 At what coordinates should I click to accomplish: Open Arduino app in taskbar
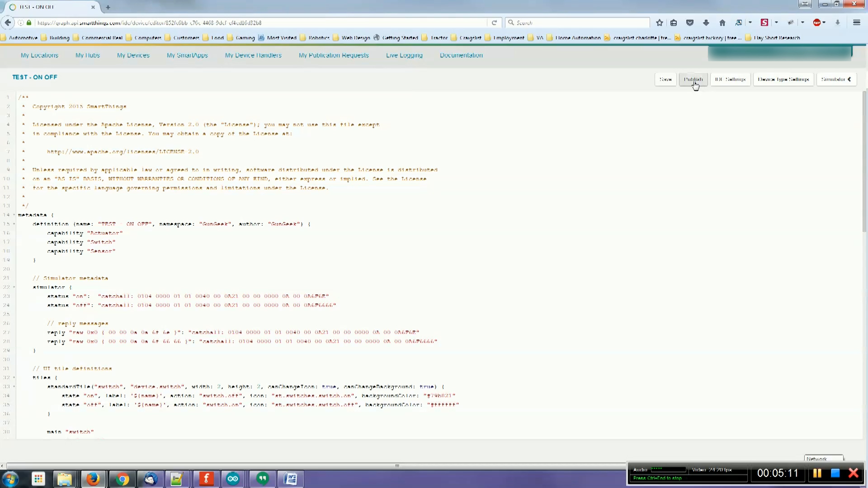coord(233,479)
